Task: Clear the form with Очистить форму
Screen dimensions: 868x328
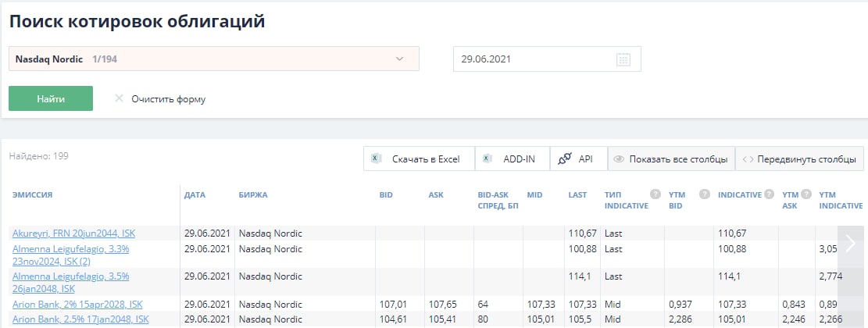Action: click(x=168, y=99)
